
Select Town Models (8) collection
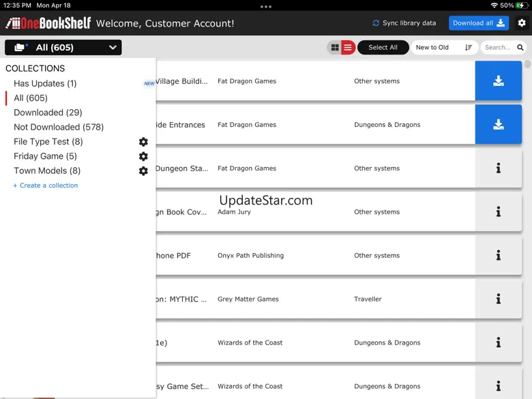pyautogui.click(x=47, y=171)
